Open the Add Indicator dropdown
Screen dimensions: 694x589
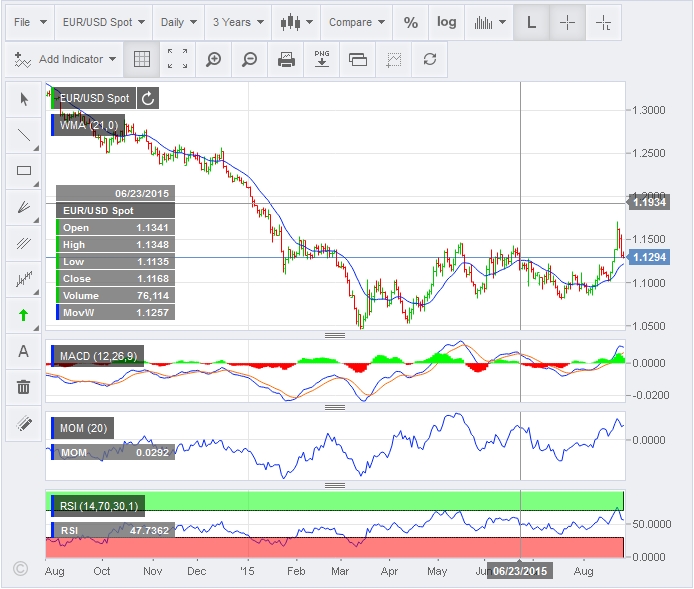click(66, 59)
